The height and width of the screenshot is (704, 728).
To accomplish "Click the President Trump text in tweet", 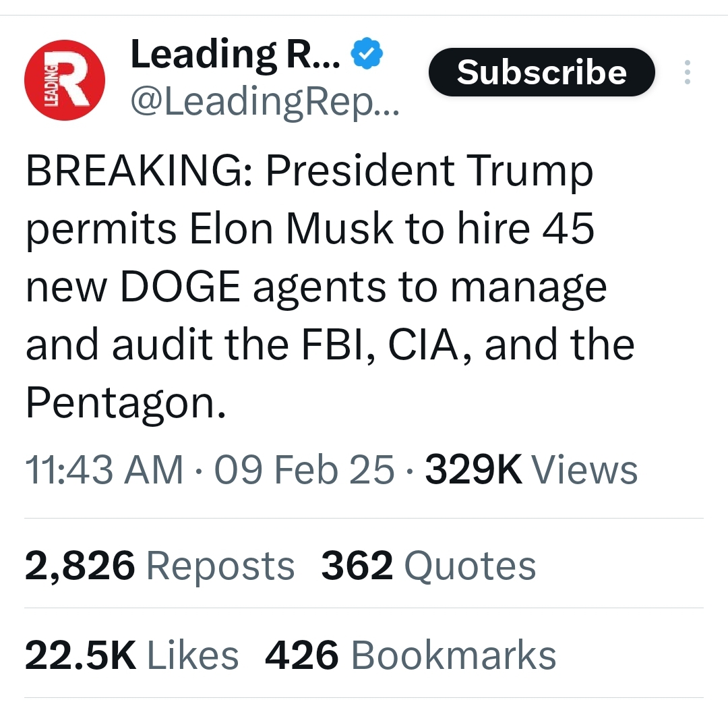I will point(429,171).
